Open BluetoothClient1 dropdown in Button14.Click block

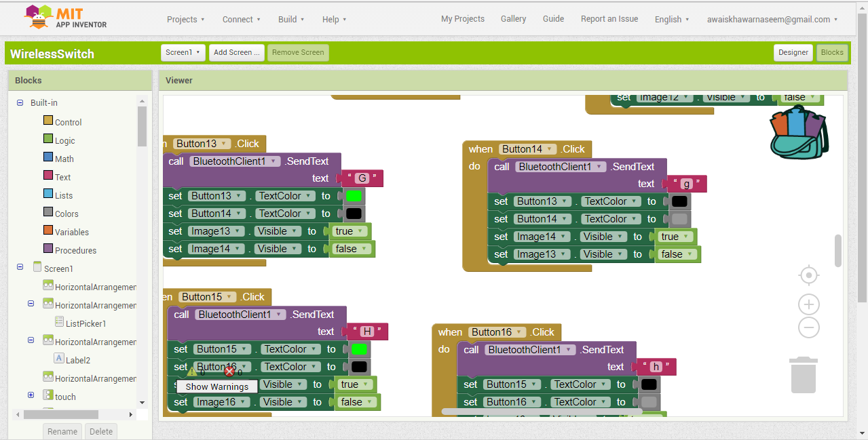coord(561,167)
